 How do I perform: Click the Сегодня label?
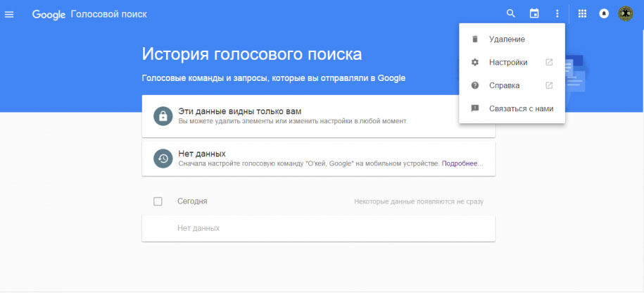[192, 201]
